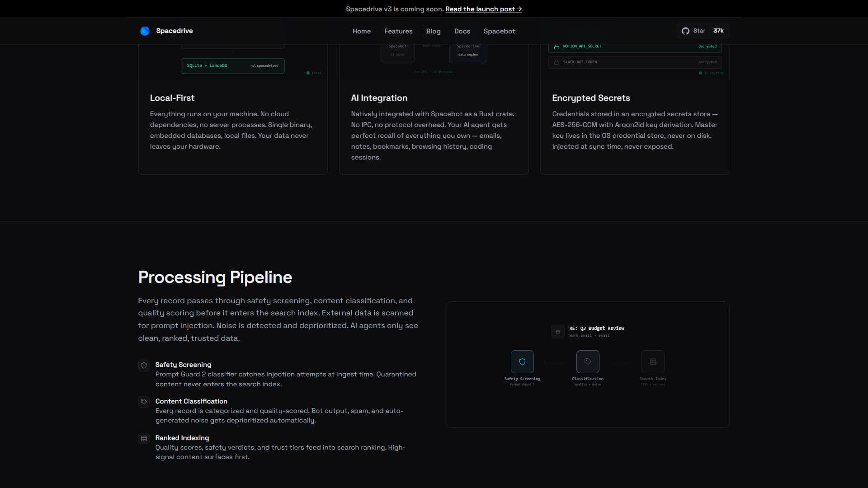Click the 37k star count

point(718,31)
